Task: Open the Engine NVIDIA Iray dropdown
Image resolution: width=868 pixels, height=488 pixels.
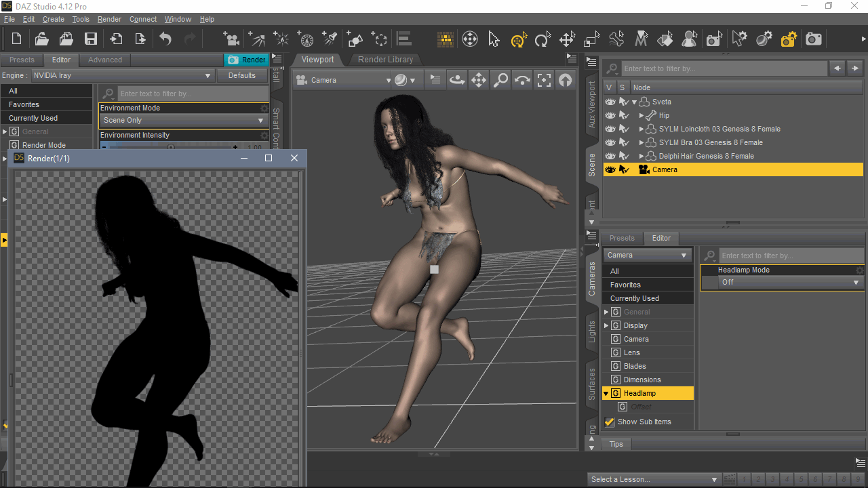Action: click(122, 75)
